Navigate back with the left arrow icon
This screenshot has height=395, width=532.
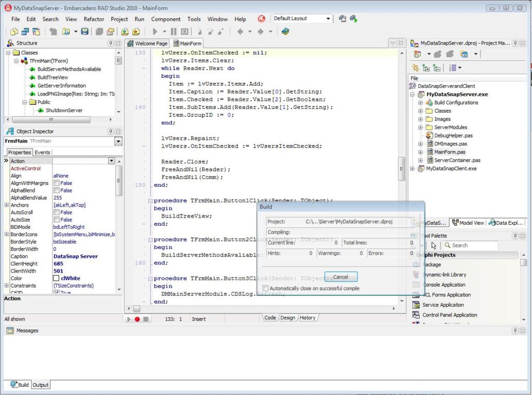click(x=241, y=31)
